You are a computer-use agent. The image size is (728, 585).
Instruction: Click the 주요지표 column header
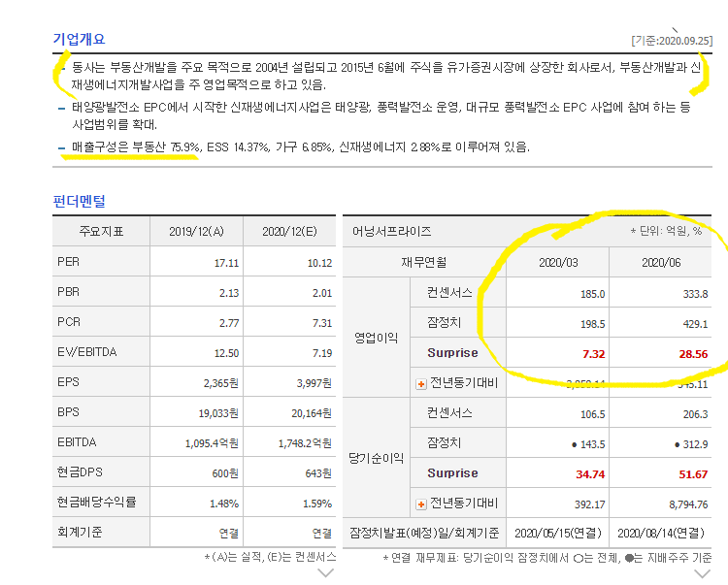coord(102,232)
